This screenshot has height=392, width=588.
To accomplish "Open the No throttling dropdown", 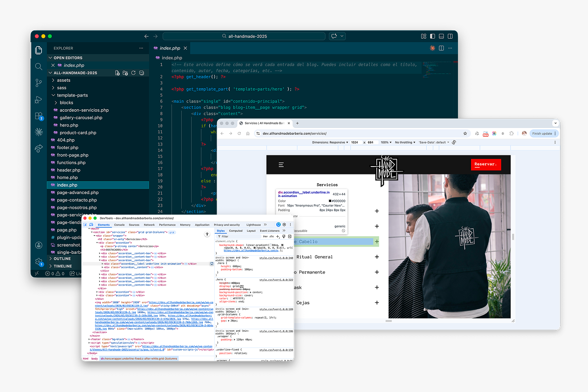I will pos(405,142).
